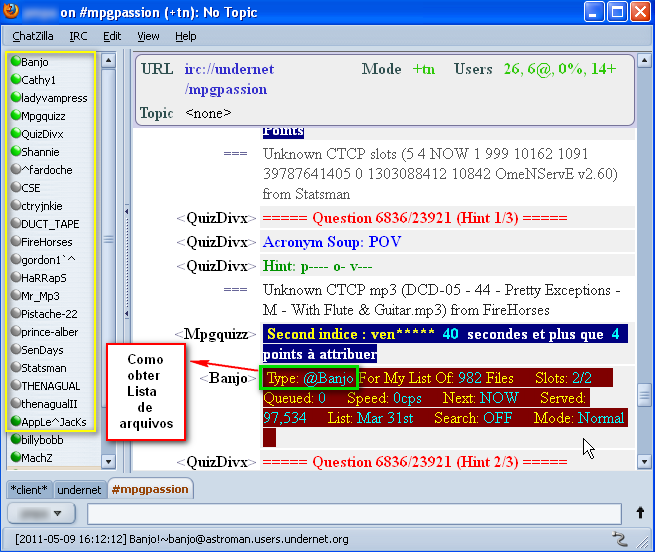This screenshot has width=655, height=552.
Task: Click the gray status icon beside HaRRapS
Action: (16, 277)
